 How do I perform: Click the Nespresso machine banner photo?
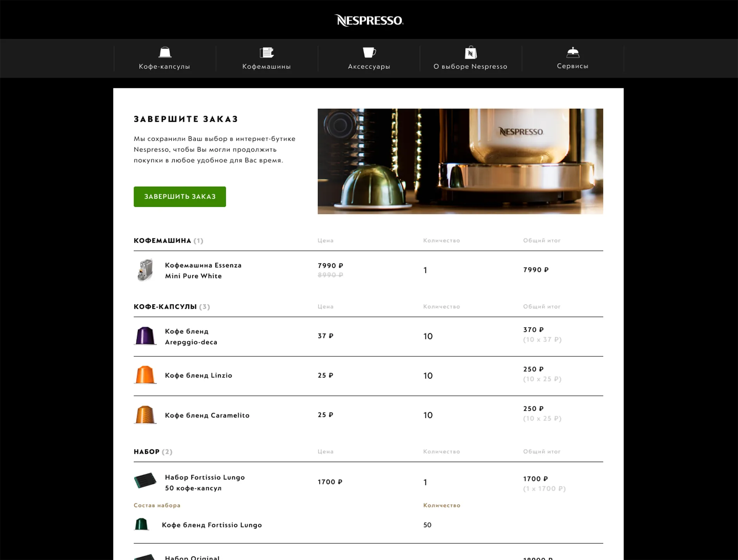tap(460, 161)
